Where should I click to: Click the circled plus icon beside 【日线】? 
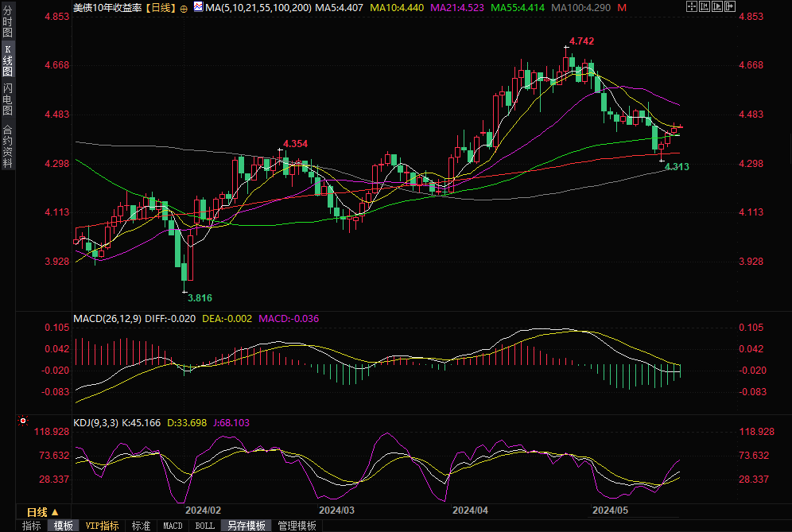184,7
